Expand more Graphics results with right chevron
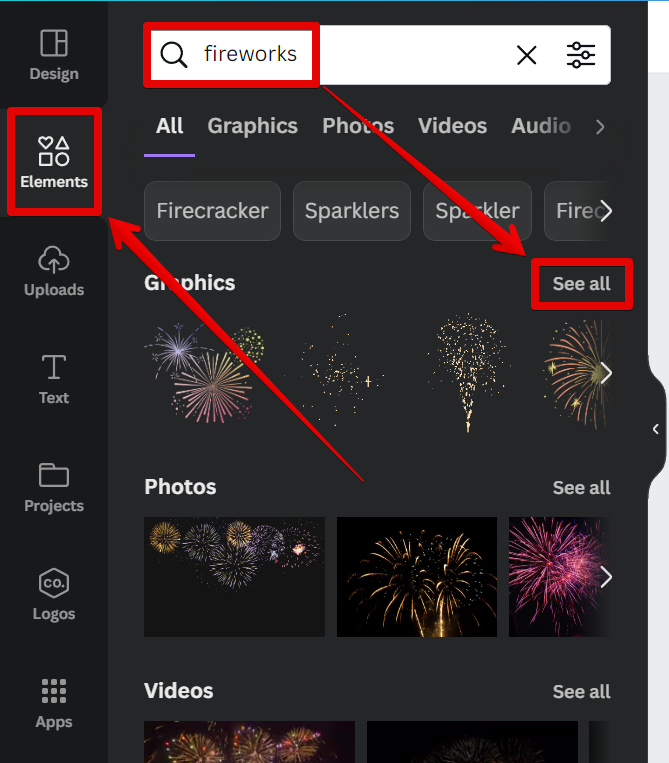669x763 pixels. (605, 374)
